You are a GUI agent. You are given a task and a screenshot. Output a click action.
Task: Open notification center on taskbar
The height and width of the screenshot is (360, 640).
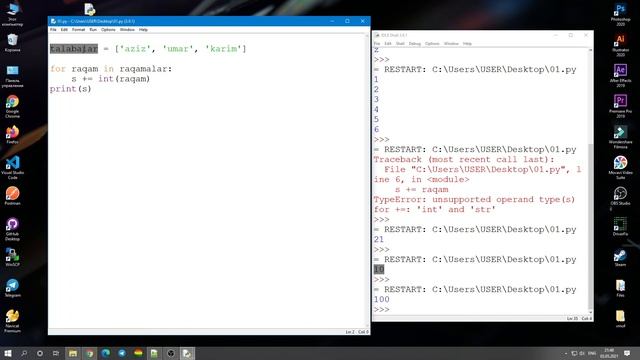[627, 353]
